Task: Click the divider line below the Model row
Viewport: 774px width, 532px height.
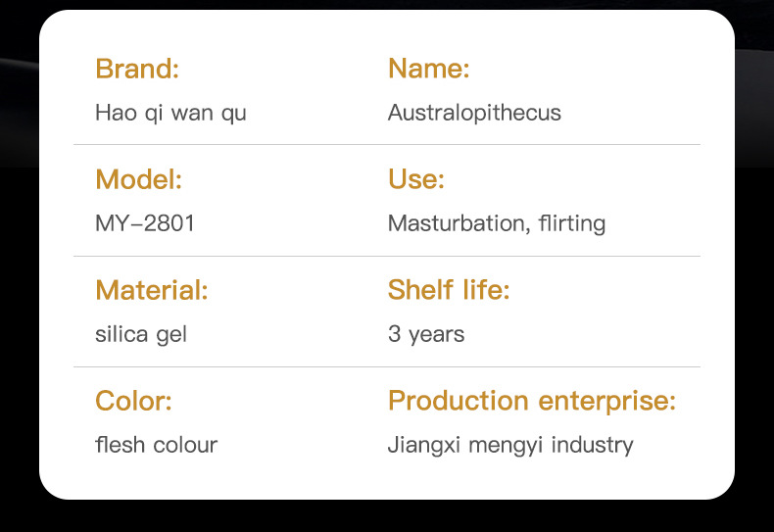Action: 387,256
